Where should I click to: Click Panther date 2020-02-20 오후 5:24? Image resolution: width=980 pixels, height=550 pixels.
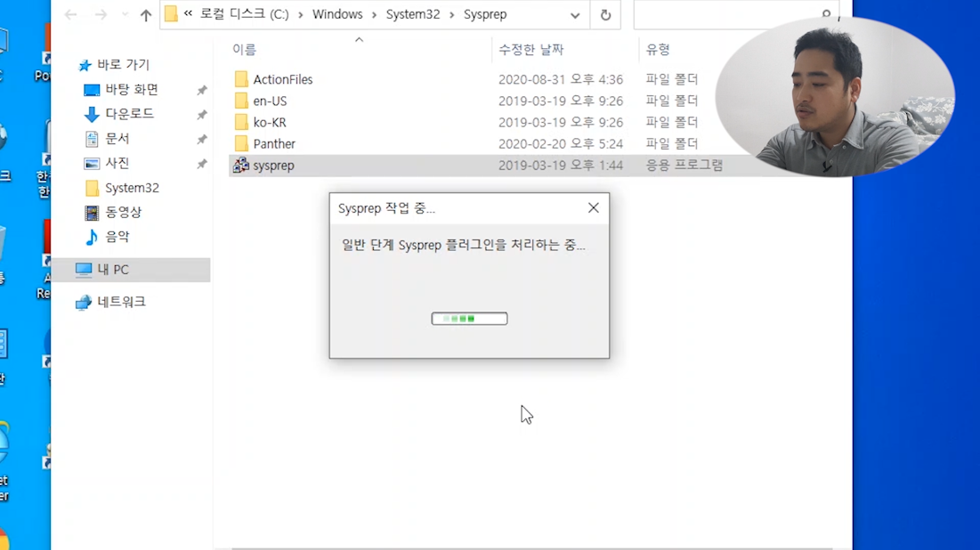561,144
